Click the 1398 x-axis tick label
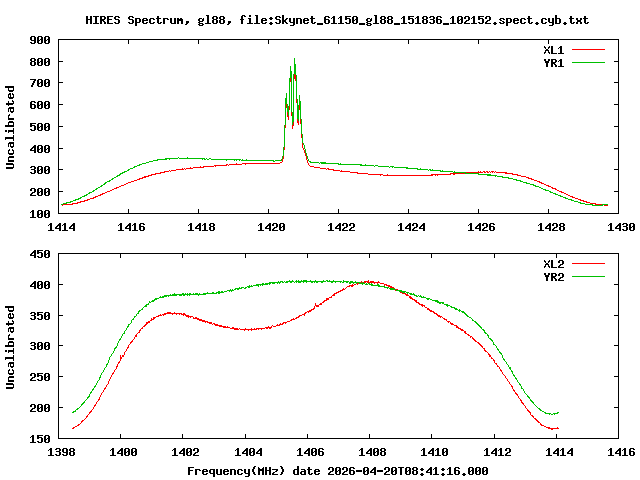 tap(61, 452)
